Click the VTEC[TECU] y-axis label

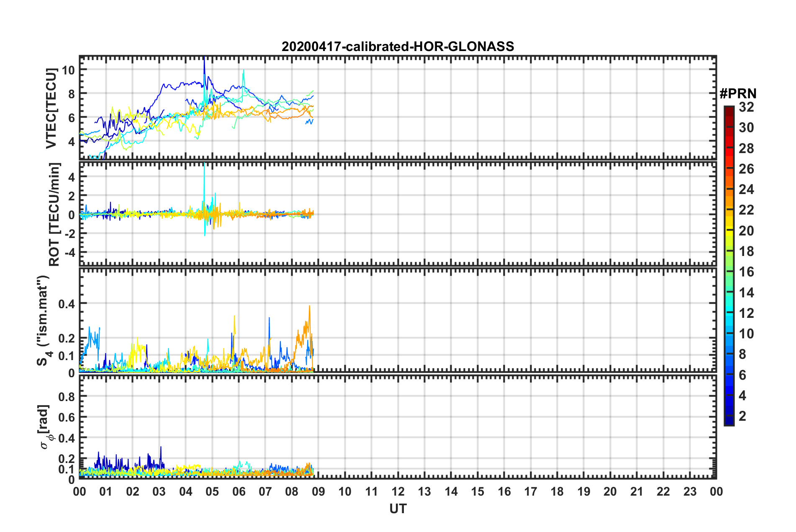tap(51, 109)
